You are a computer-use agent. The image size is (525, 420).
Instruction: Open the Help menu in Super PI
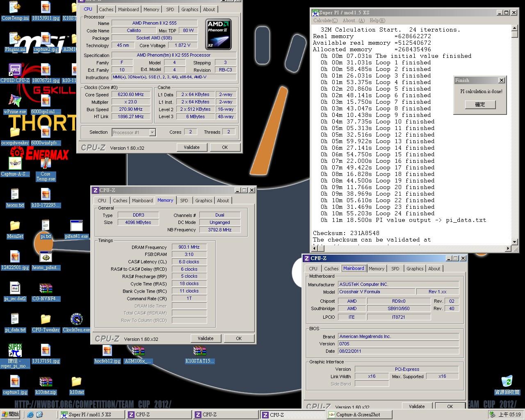(377, 21)
